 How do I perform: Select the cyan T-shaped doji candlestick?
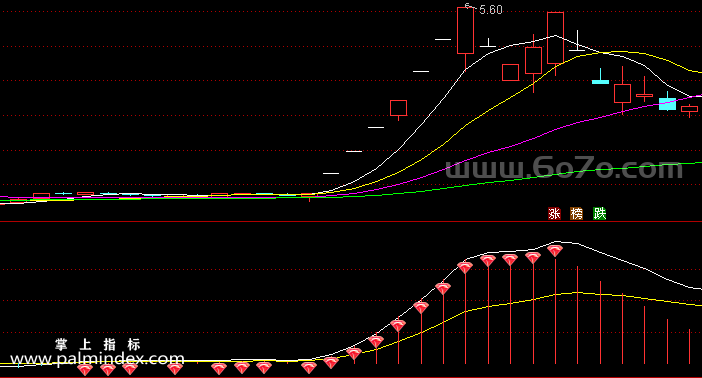point(600,77)
